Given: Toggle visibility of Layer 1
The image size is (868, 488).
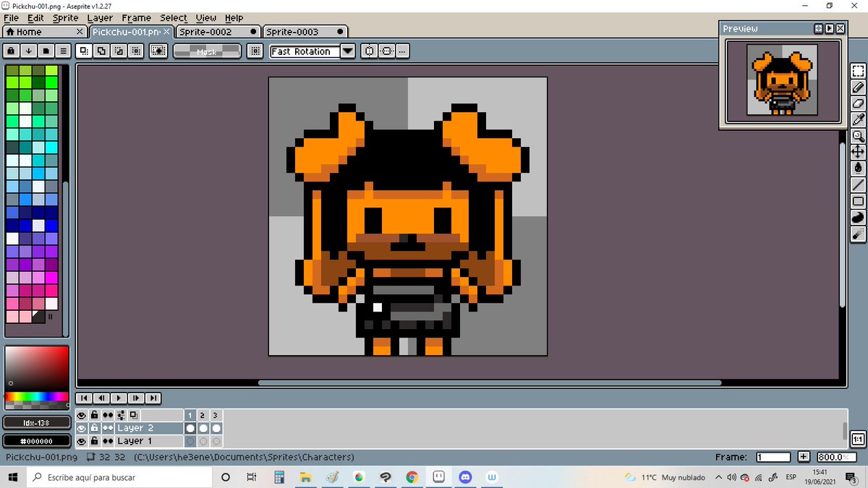Looking at the screenshot, I should (x=81, y=441).
